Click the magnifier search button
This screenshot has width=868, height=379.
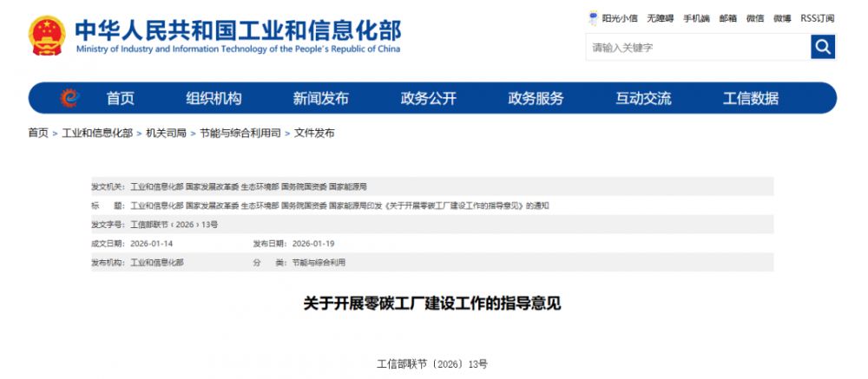pyautogui.click(x=822, y=47)
